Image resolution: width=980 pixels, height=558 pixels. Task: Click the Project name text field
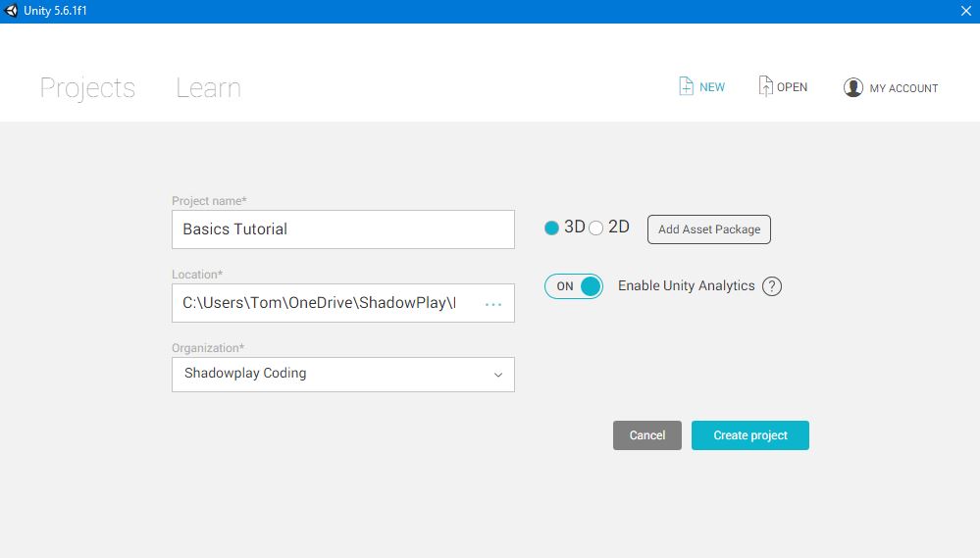pyautogui.click(x=342, y=229)
